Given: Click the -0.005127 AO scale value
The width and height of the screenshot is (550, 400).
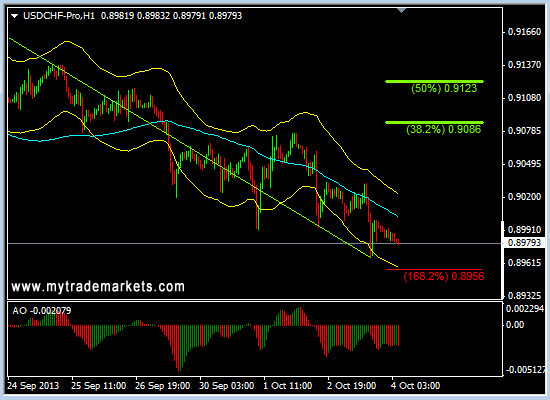Looking at the screenshot, I should tap(525, 369).
